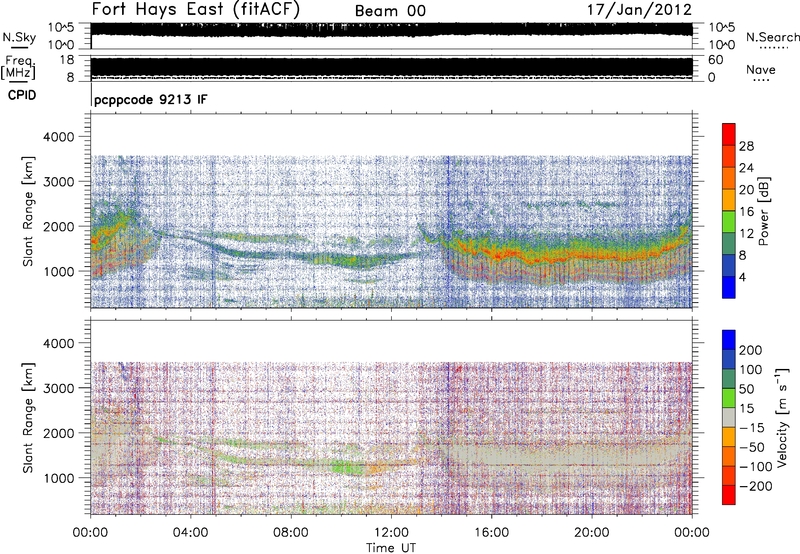The image size is (800, 554).
Task: Click the '08:00' time axis label
Action: coord(291,533)
